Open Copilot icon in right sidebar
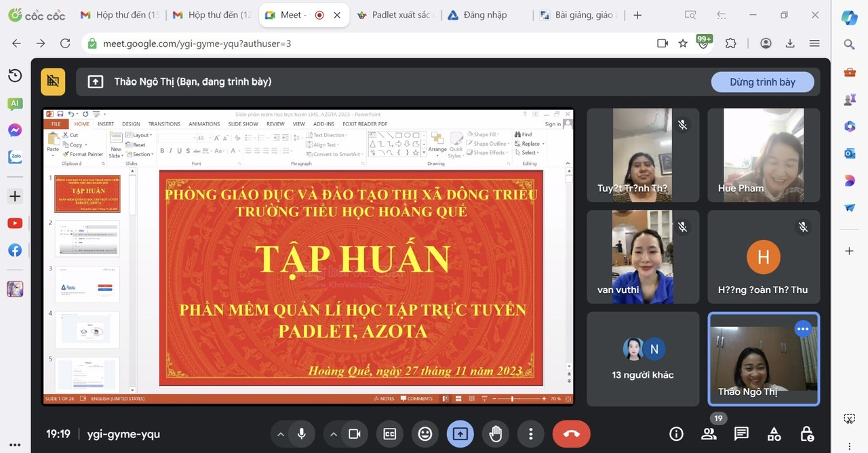This screenshot has width=868, height=453. tap(850, 18)
